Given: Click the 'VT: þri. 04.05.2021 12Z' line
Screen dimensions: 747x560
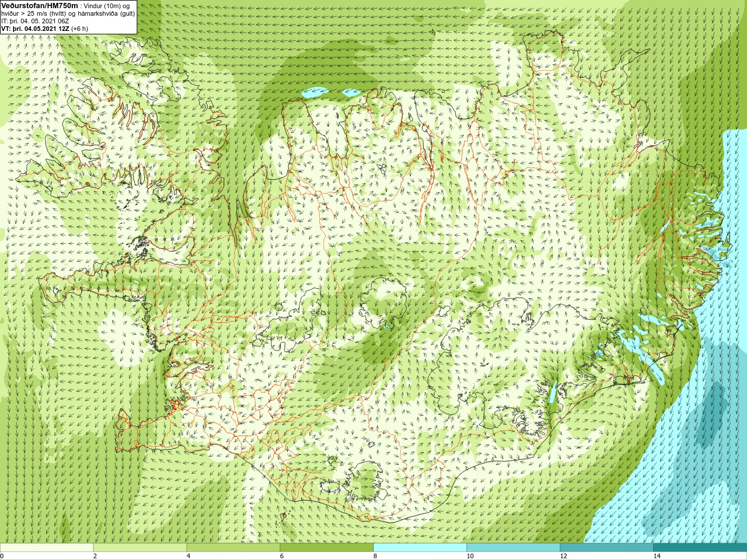Looking at the screenshot, I should (44, 29).
